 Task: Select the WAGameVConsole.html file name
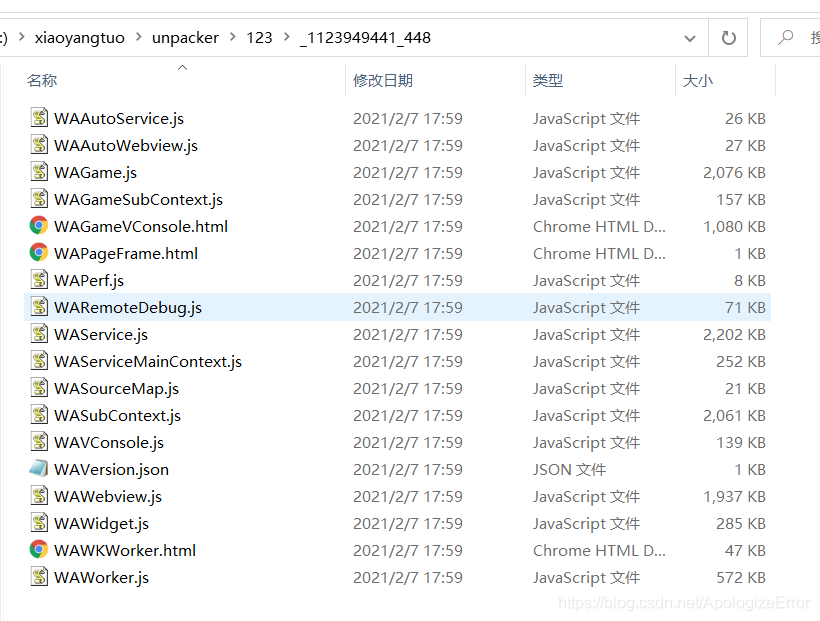(x=141, y=227)
